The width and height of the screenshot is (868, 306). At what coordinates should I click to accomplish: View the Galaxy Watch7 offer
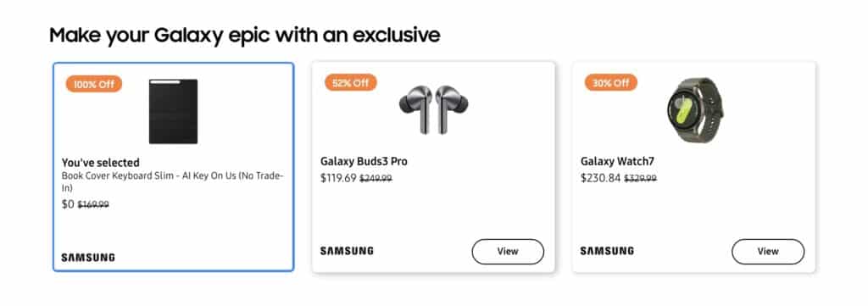pos(768,251)
